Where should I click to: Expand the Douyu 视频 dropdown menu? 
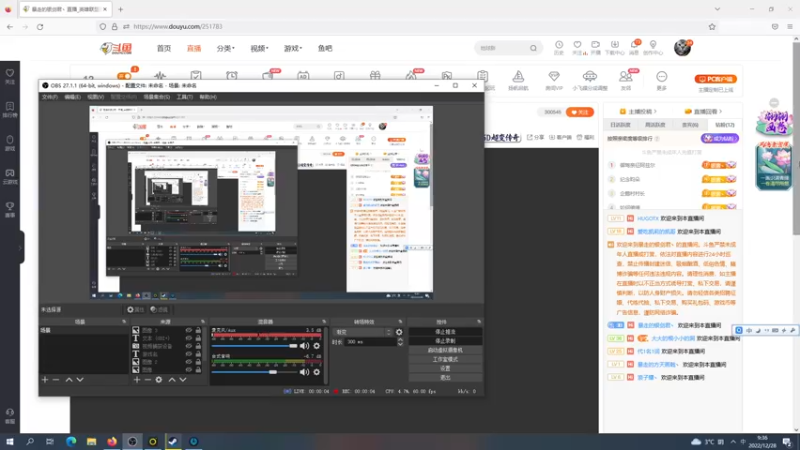click(259, 48)
